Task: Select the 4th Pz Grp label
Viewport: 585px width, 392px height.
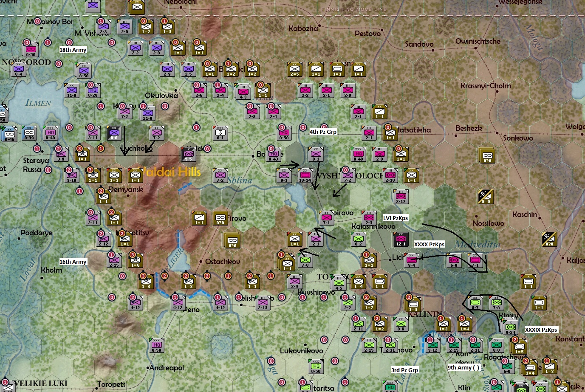Action: (323, 132)
